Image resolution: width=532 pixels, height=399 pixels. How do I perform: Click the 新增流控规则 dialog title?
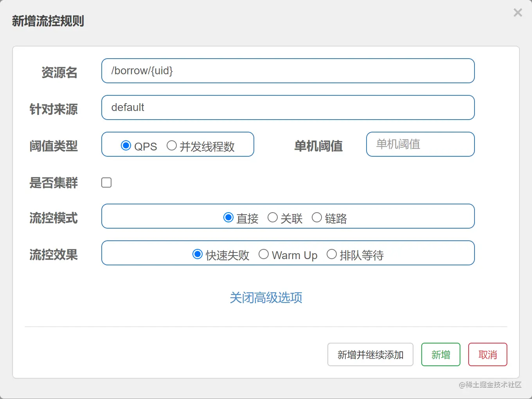(48, 21)
